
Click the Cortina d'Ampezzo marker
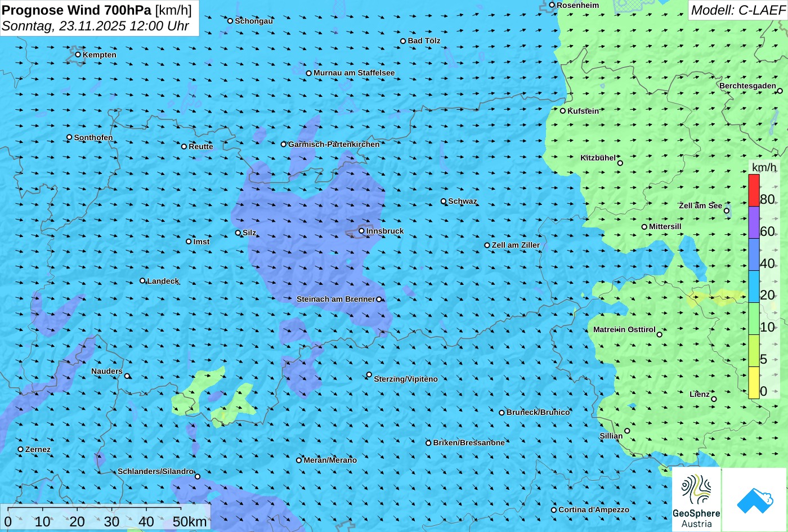pyautogui.click(x=553, y=510)
